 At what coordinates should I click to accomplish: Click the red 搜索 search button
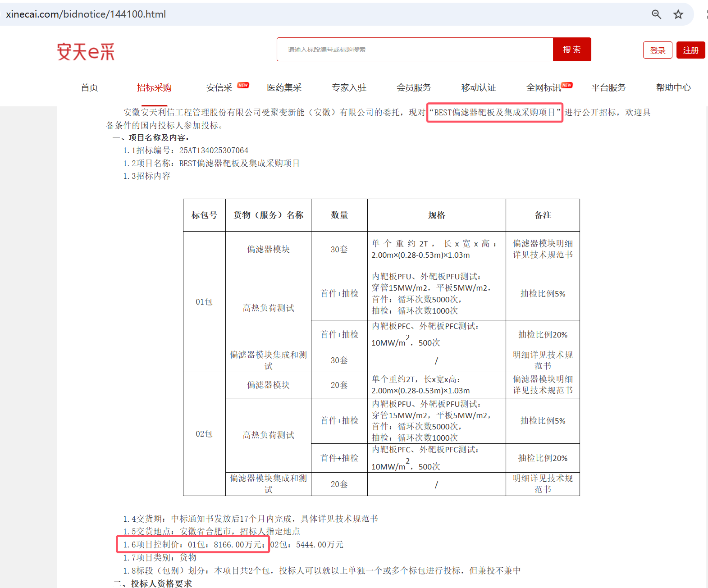point(572,50)
